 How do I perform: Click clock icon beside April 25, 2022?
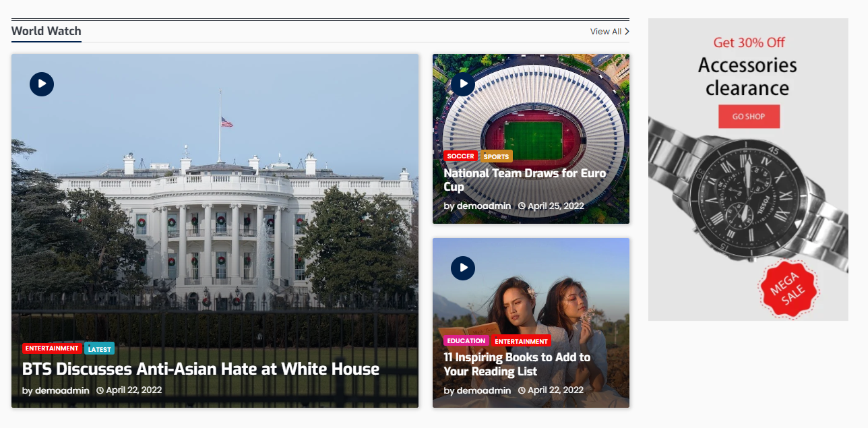tap(522, 206)
